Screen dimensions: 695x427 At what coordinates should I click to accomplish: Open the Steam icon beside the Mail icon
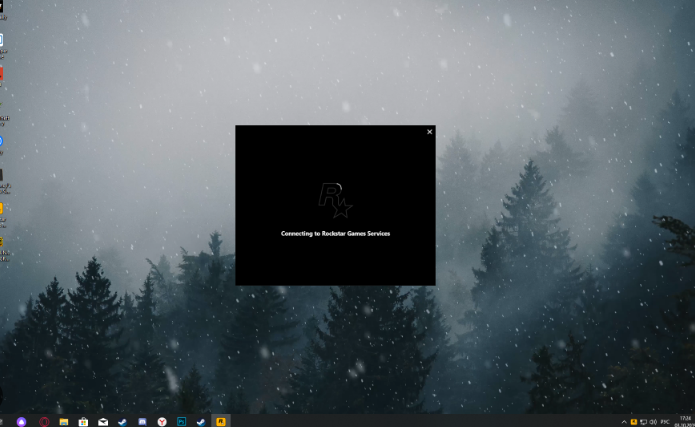point(122,422)
